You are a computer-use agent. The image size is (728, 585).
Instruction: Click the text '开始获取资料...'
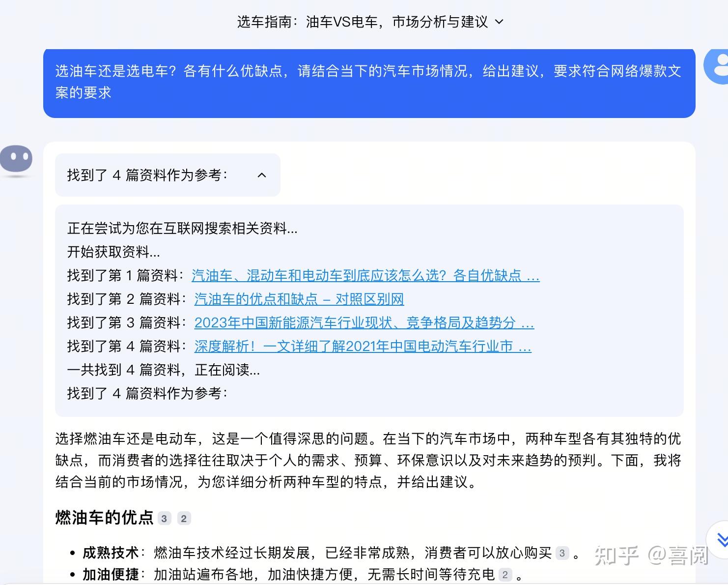[113, 252]
